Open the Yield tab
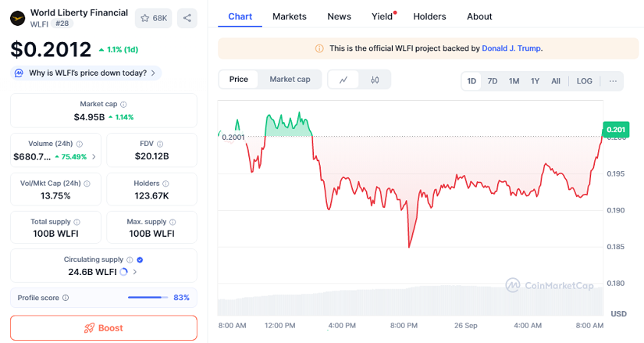This screenshot has height=343, width=644. click(x=382, y=16)
